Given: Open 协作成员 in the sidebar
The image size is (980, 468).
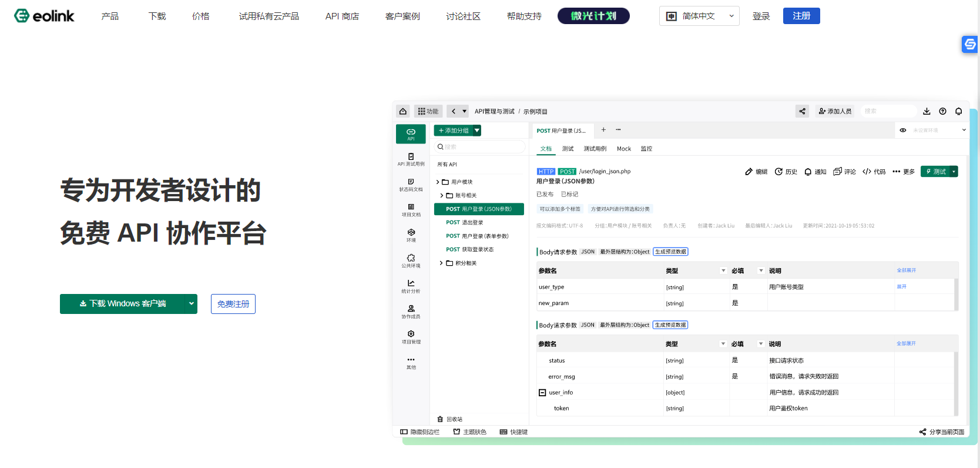Looking at the screenshot, I should pyautogui.click(x=411, y=312).
